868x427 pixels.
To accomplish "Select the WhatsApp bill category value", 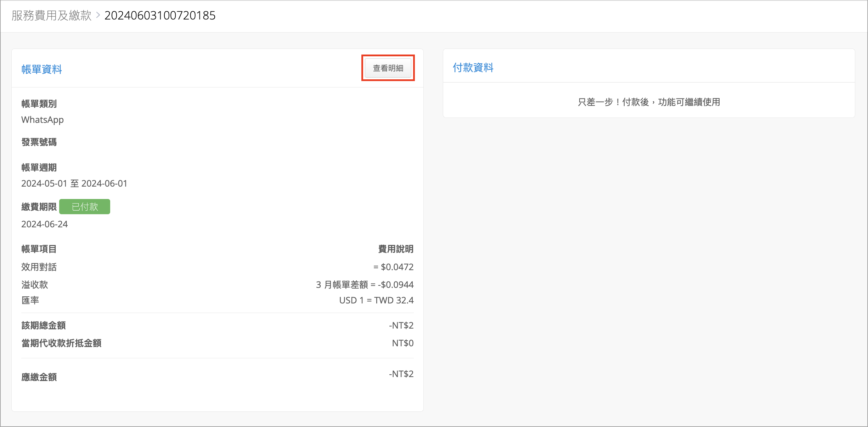I will point(43,120).
